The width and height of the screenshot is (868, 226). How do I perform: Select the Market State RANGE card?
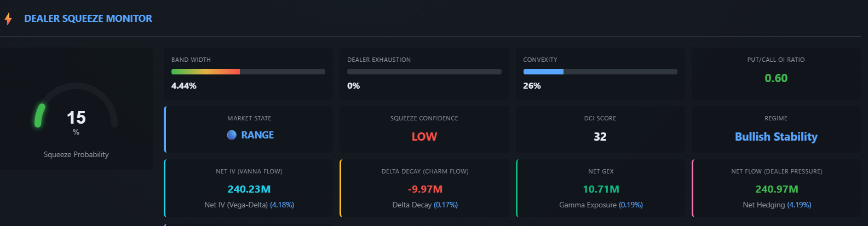tap(249, 129)
